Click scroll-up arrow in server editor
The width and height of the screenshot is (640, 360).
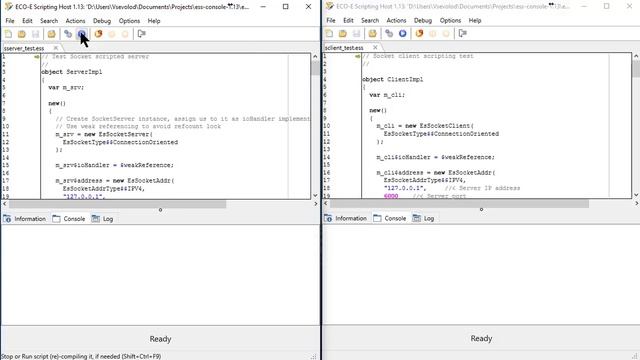[315, 57]
